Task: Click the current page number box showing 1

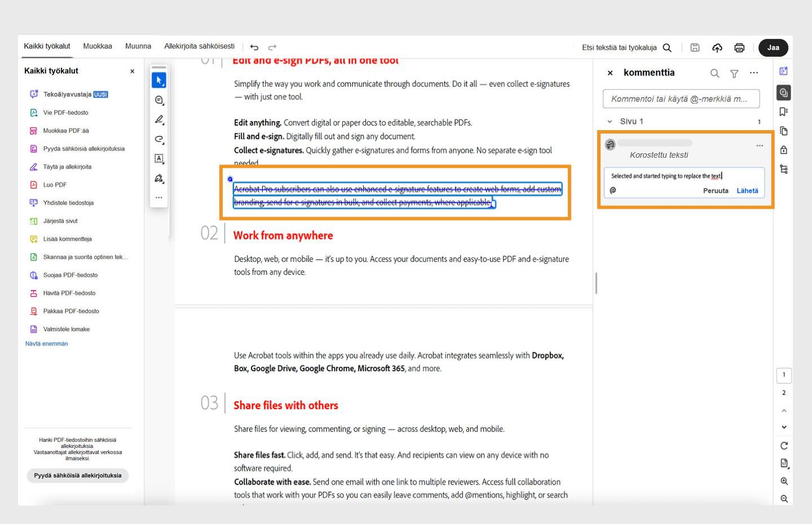Action: click(x=784, y=375)
